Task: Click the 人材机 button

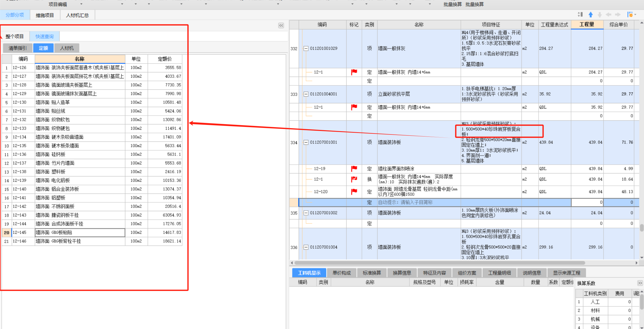Action: pos(67,48)
